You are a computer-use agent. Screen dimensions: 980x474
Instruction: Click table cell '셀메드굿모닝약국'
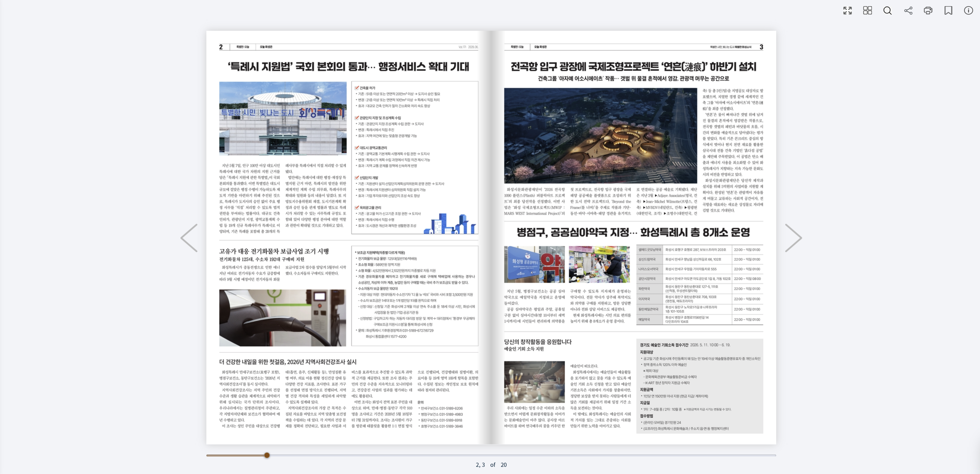pos(649,250)
